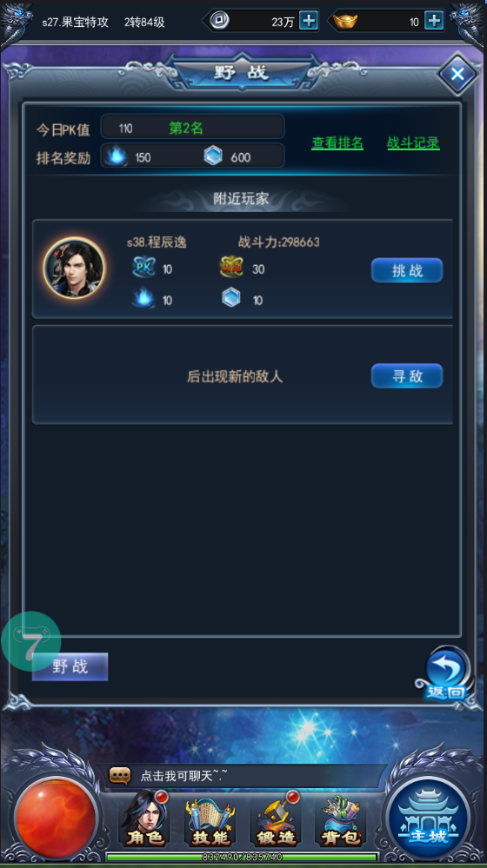Add gold ingots with plus button
This screenshot has width=487, height=868.
pos(434,21)
